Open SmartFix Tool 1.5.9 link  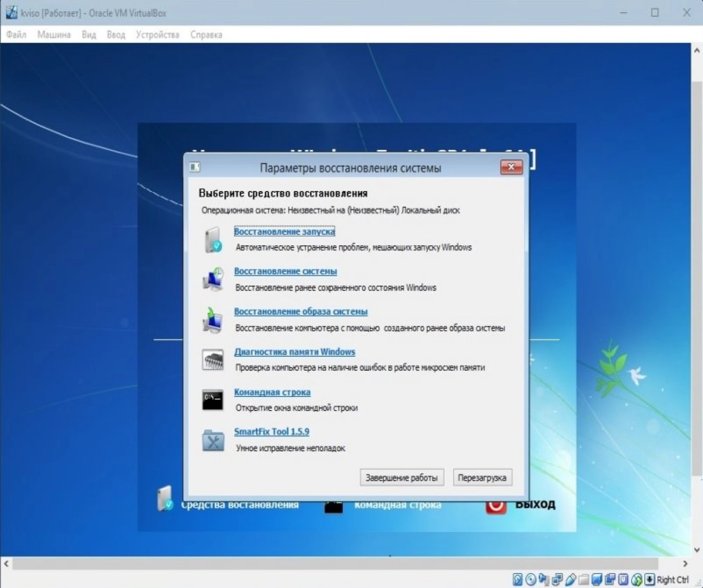272,432
